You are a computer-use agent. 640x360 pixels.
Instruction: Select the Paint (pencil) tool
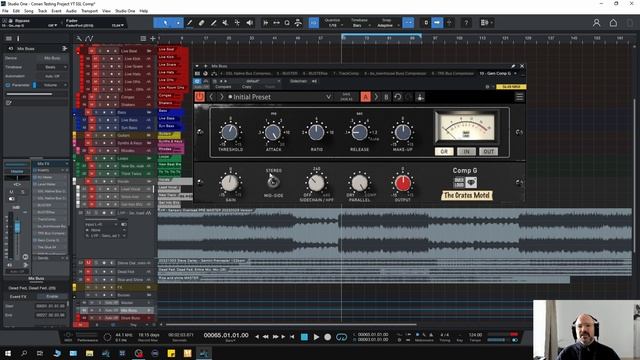[213, 23]
